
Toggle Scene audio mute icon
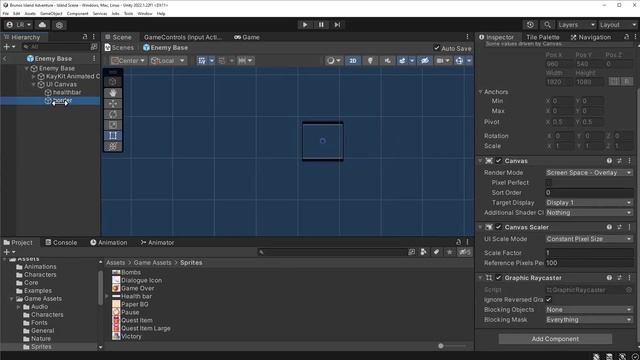point(387,60)
